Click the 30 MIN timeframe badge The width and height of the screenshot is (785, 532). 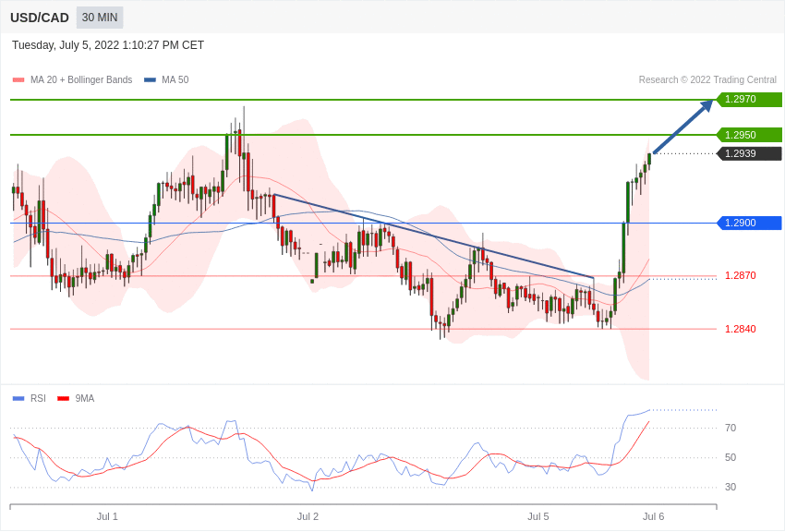click(100, 18)
